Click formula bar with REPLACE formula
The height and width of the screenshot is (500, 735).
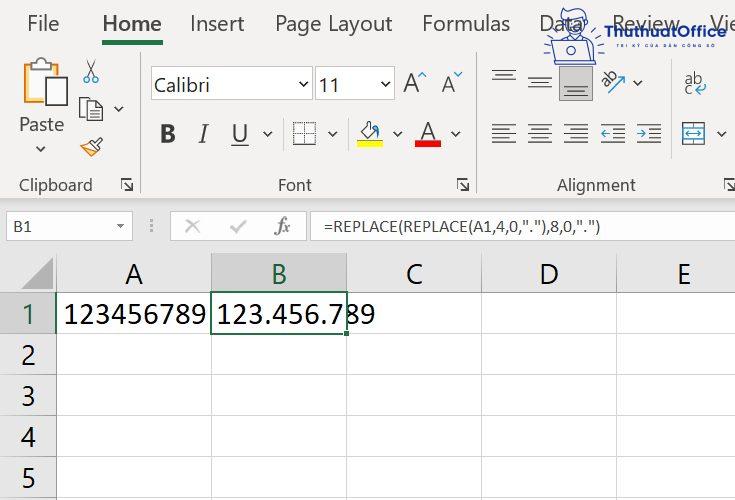pyautogui.click(x=522, y=226)
